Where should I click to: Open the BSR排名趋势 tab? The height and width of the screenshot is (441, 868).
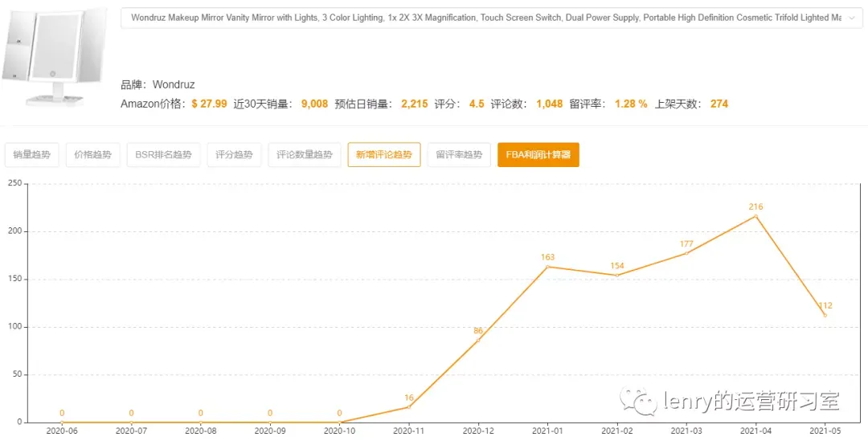coord(163,155)
